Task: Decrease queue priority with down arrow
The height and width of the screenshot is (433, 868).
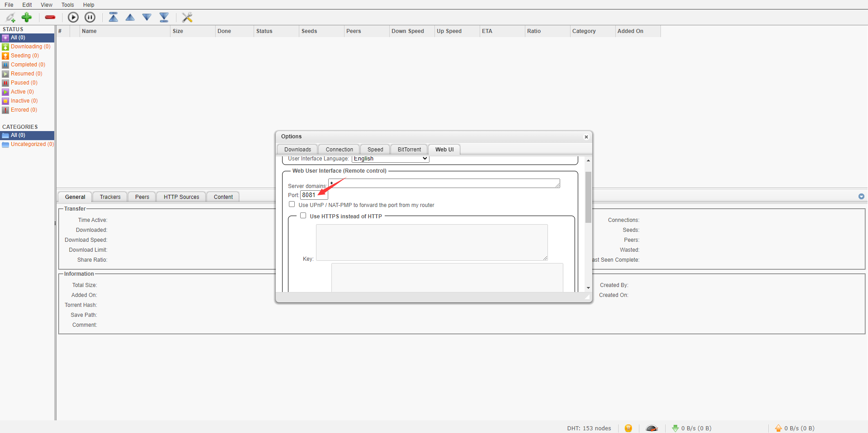Action: 147,17
